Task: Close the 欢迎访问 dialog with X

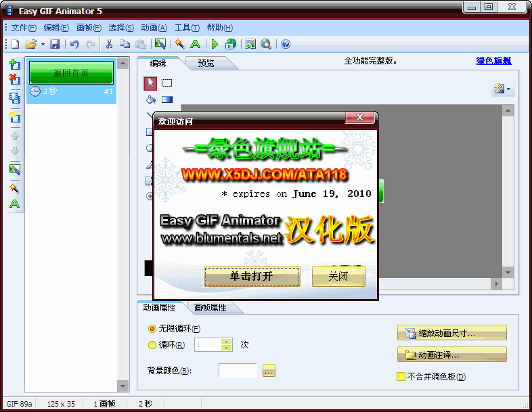Action: click(x=359, y=117)
